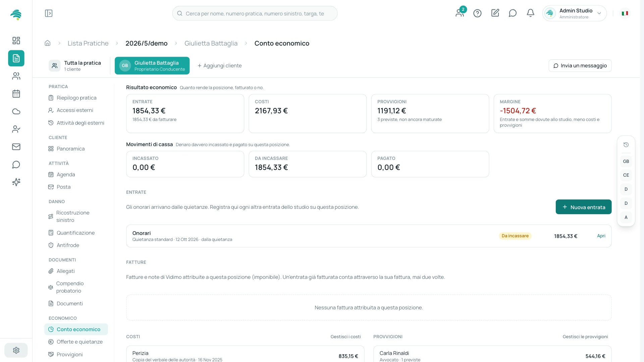Open the user-check icon in sidebar
Viewport: 644px width, 362px height.
[16, 129]
